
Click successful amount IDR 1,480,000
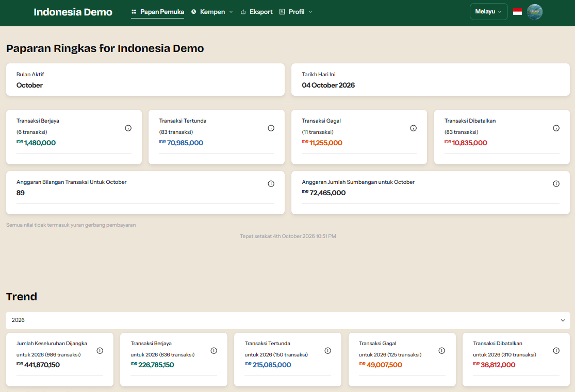pyautogui.click(x=36, y=143)
